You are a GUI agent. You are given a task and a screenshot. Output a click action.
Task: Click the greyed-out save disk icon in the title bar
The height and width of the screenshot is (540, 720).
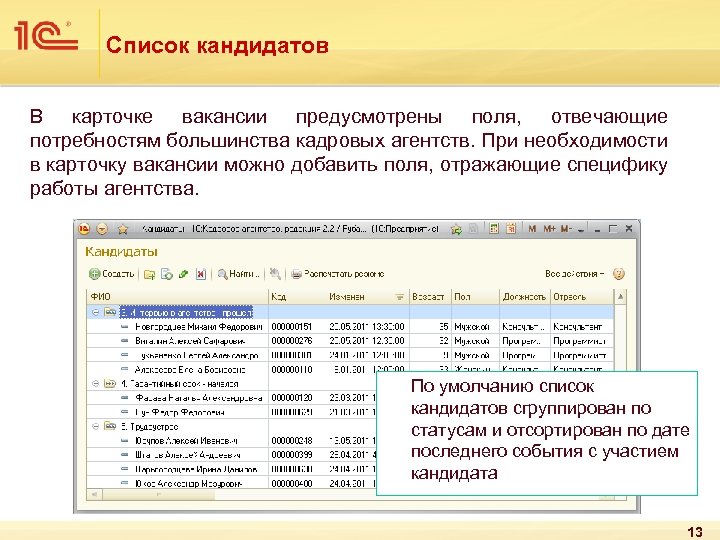click(x=473, y=229)
